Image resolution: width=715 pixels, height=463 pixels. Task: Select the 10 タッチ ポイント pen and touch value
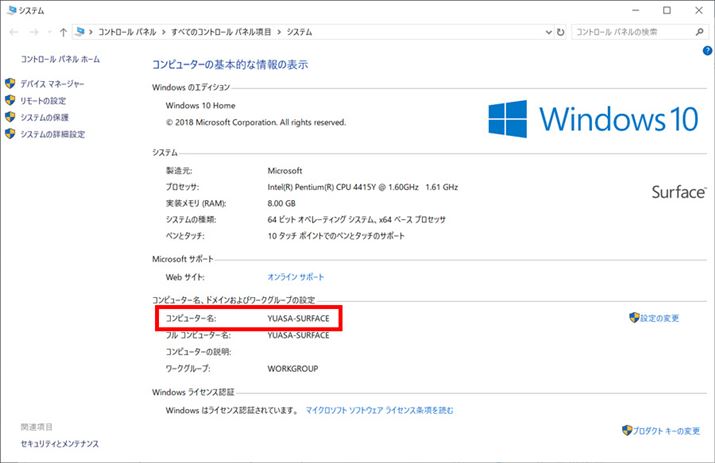coord(336,236)
